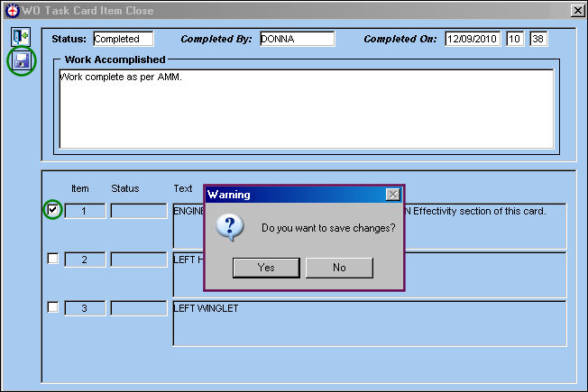Click the application logo in title bar
This screenshot has width=588, height=392.
[12, 10]
